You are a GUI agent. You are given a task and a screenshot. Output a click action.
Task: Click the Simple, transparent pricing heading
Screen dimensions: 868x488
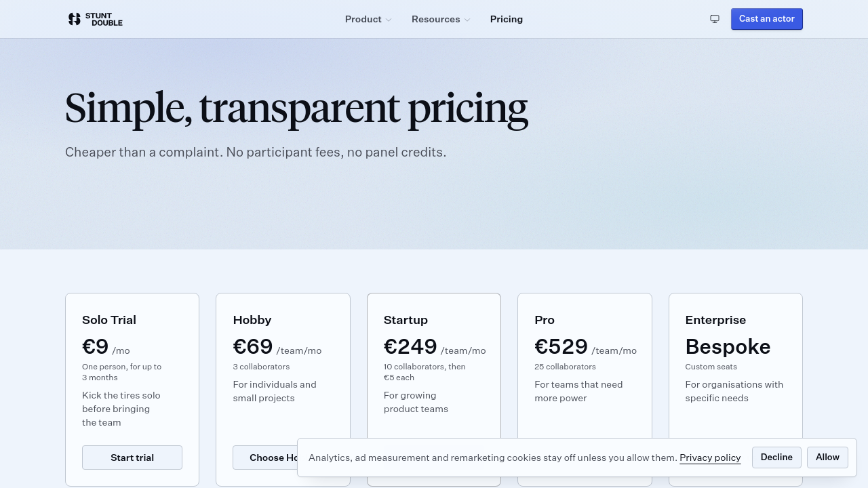[296, 108]
